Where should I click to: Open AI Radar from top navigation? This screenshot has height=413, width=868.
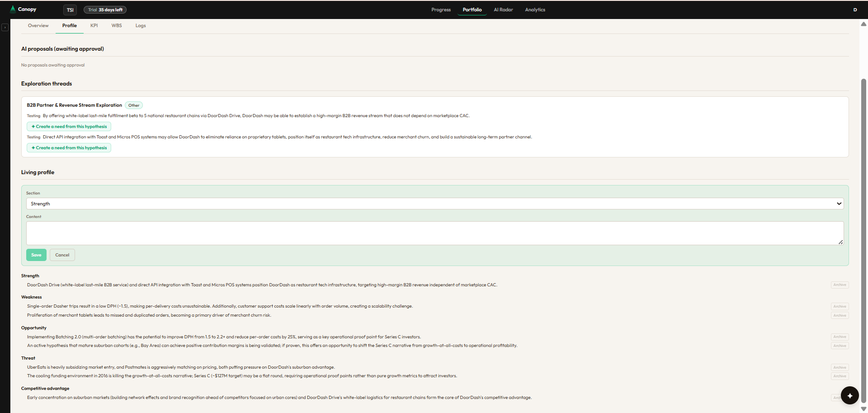click(x=503, y=9)
